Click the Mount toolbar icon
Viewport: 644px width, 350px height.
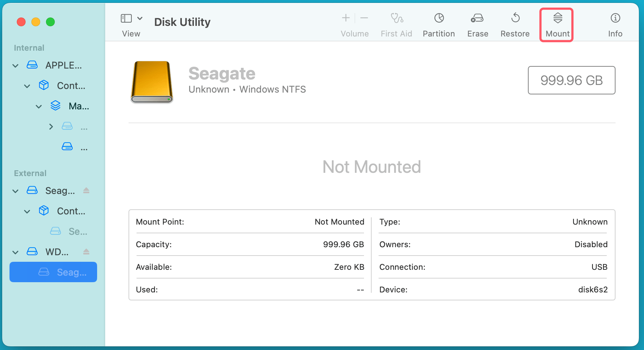coord(556,23)
